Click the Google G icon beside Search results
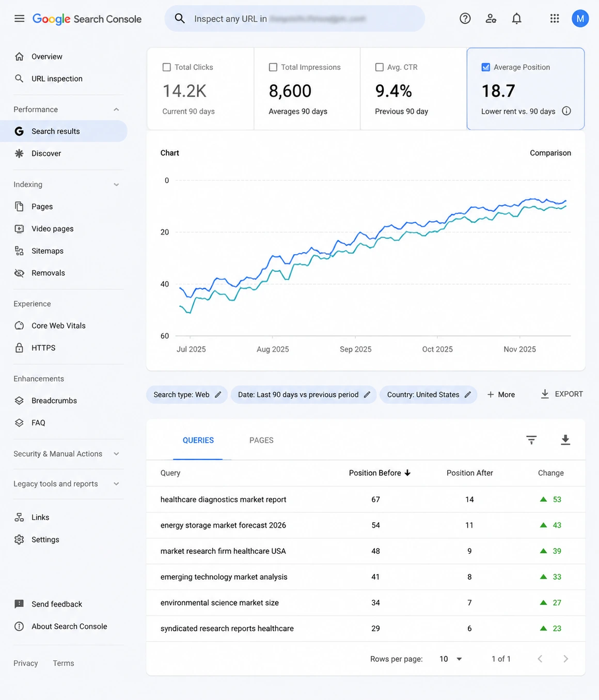Image resolution: width=599 pixels, height=700 pixels. (19, 131)
